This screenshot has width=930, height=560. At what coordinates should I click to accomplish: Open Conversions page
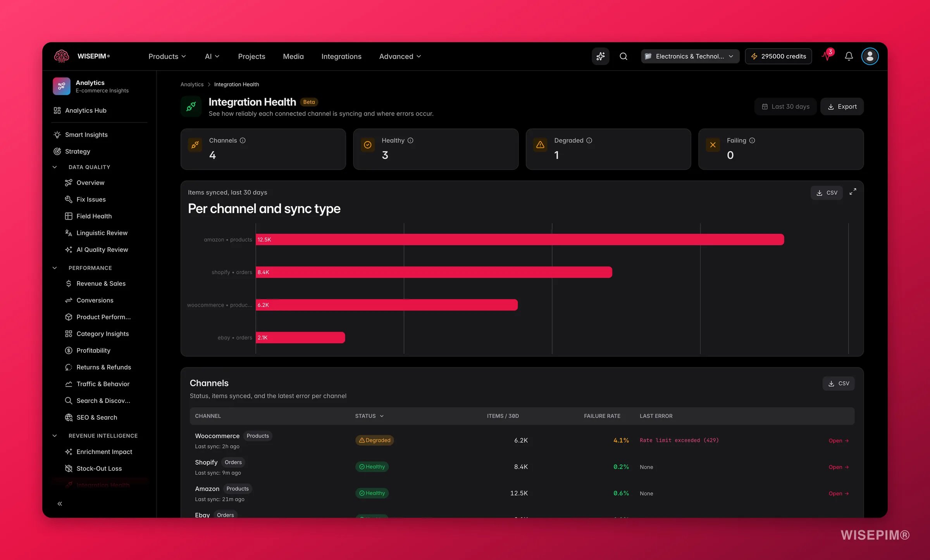pos(105,300)
